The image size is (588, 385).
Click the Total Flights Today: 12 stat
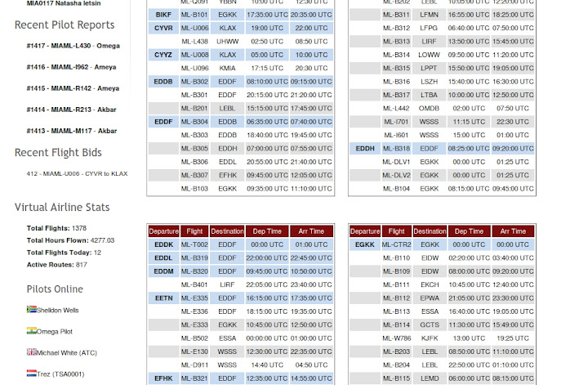click(x=64, y=253)
